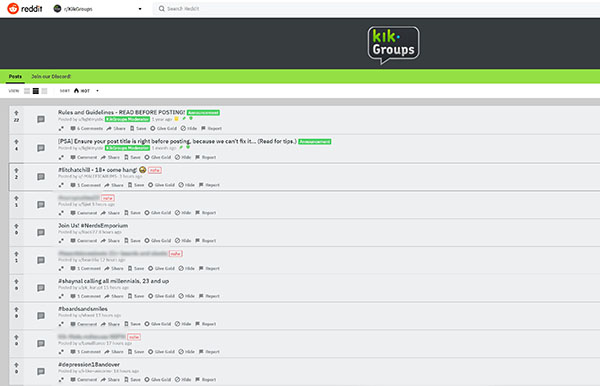Expand the #litchatchill post content arrows

[61, 185]
